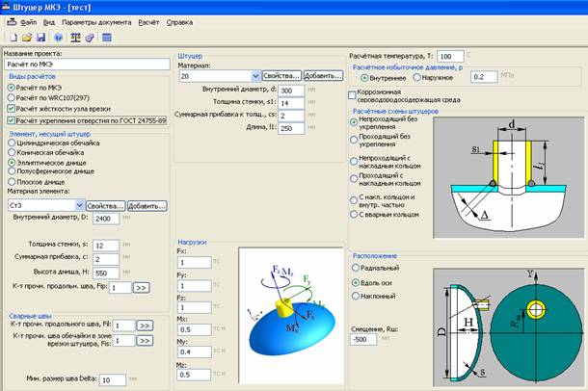Select Плоское днище element type
This screenshot has height=391, width=588.
point(12,182)
